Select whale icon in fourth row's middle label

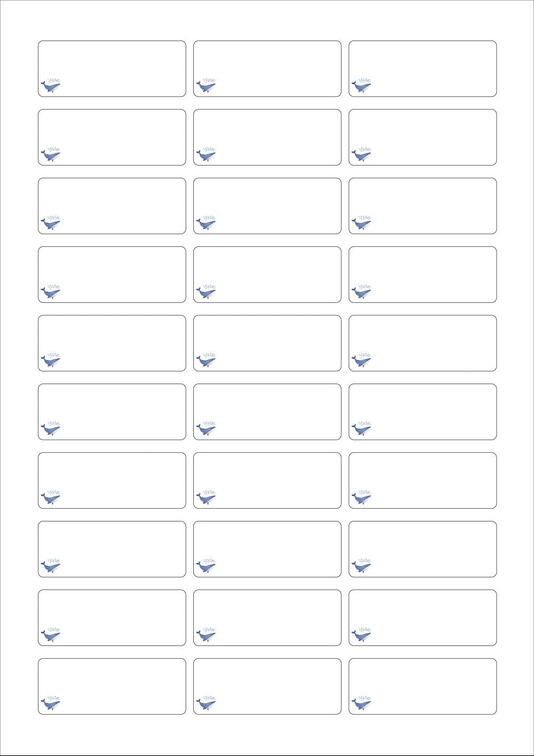pyautogui.click(x=206, y=292)
